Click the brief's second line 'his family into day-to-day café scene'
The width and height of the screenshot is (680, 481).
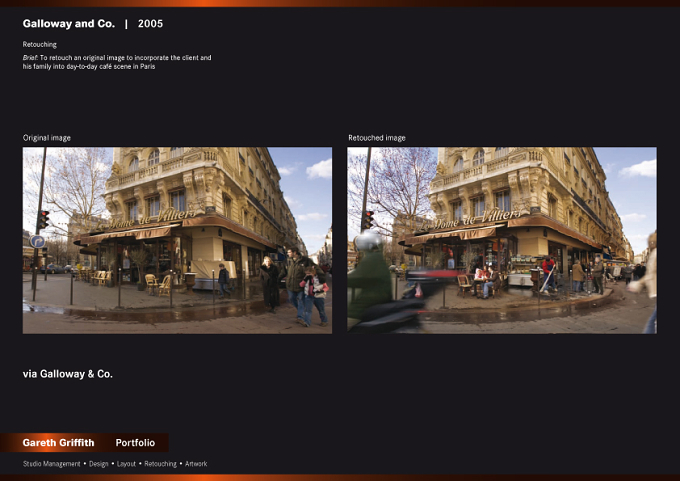tap(89, 66)
